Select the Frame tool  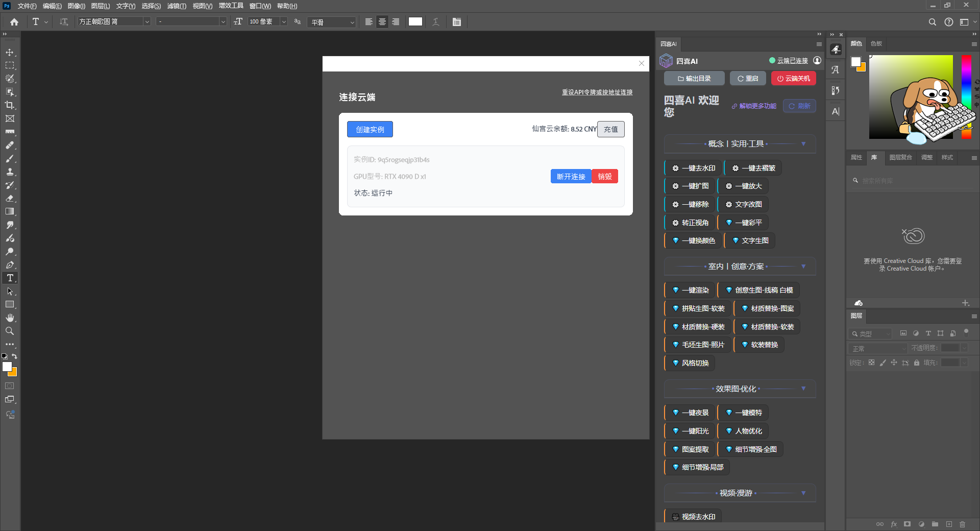click(10, 118)
